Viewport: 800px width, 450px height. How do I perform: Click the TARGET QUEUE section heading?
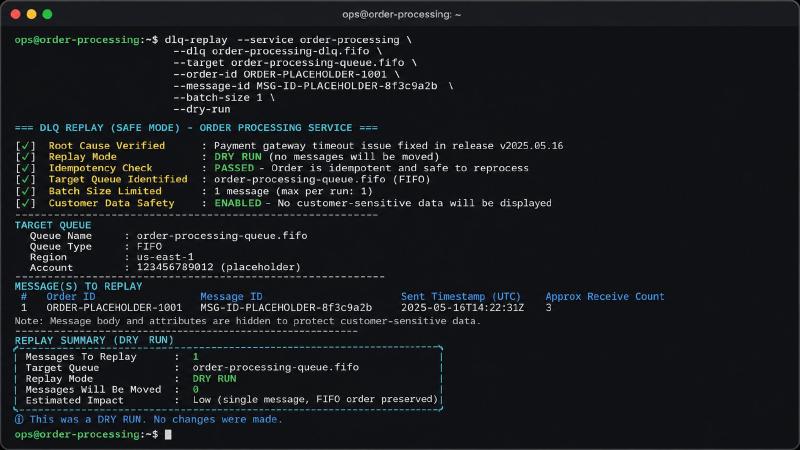pyautogui.click(x=53, y=225)
